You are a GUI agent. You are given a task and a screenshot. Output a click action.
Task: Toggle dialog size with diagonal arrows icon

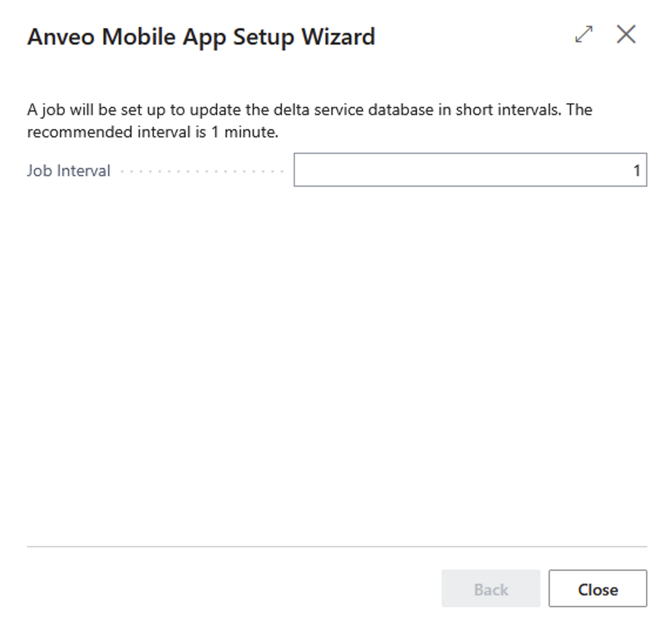pos(584,34)
